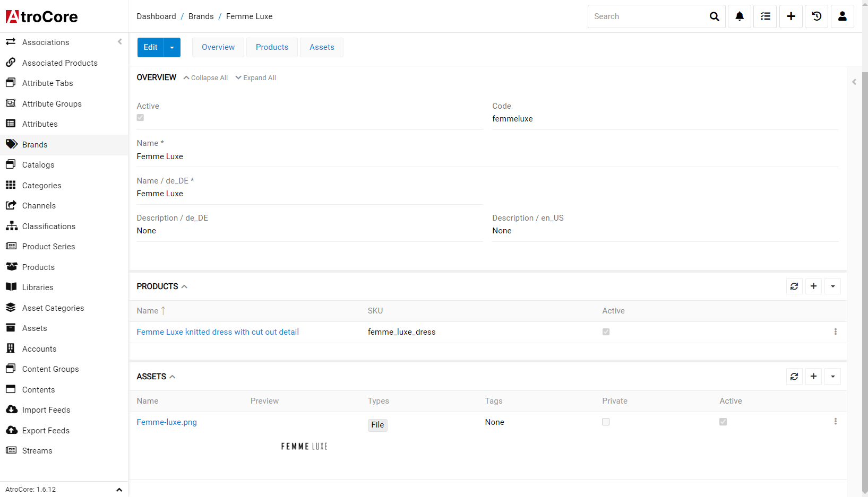Viewport: 868px width, 497px height.
Task: Click the Export Feeds cloud icon
Action: click(12, 430)
